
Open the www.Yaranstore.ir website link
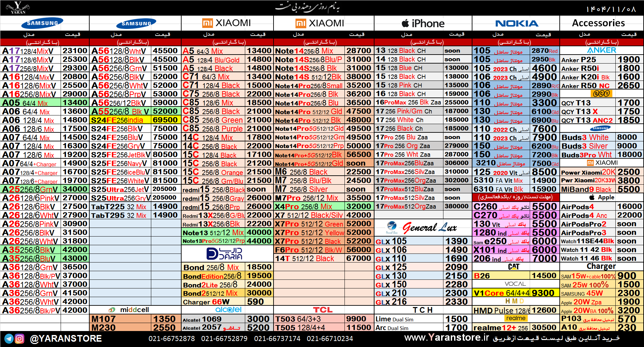point(446,338)
